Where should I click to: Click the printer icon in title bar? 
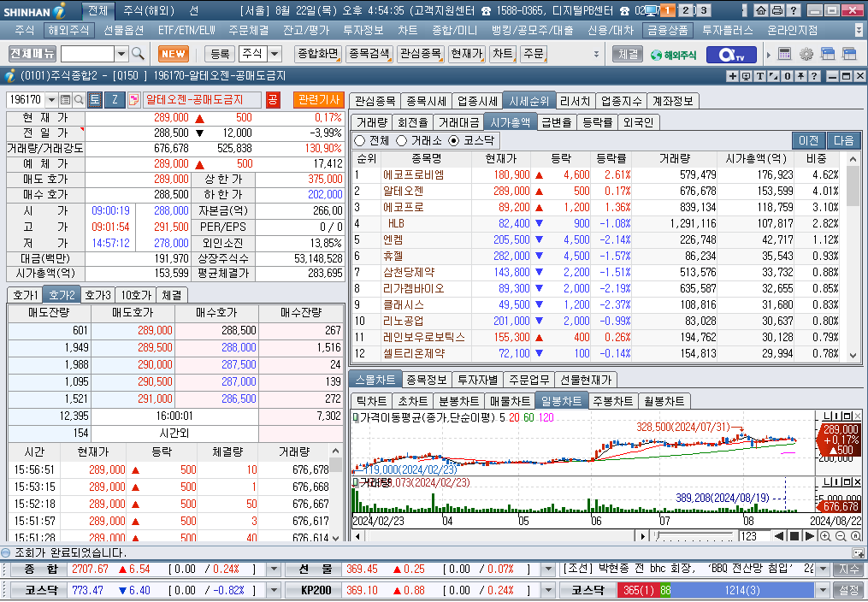776,10
